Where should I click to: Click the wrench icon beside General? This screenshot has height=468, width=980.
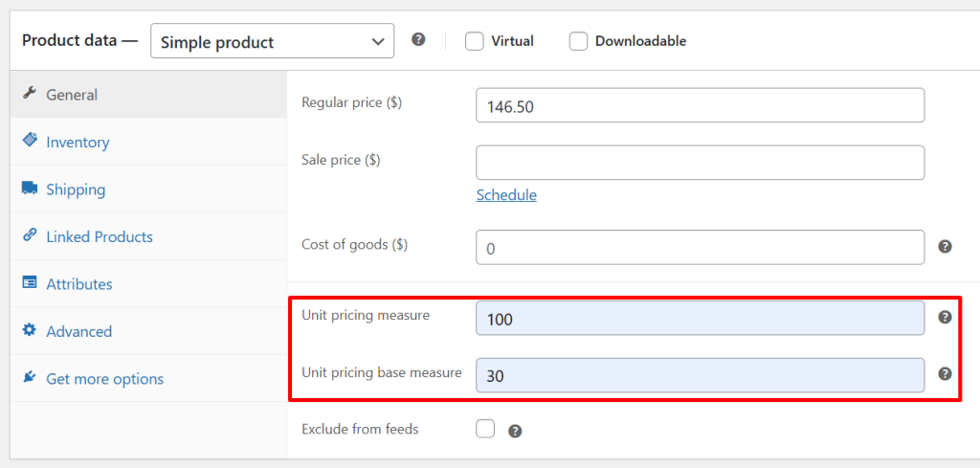pos(29,94)
